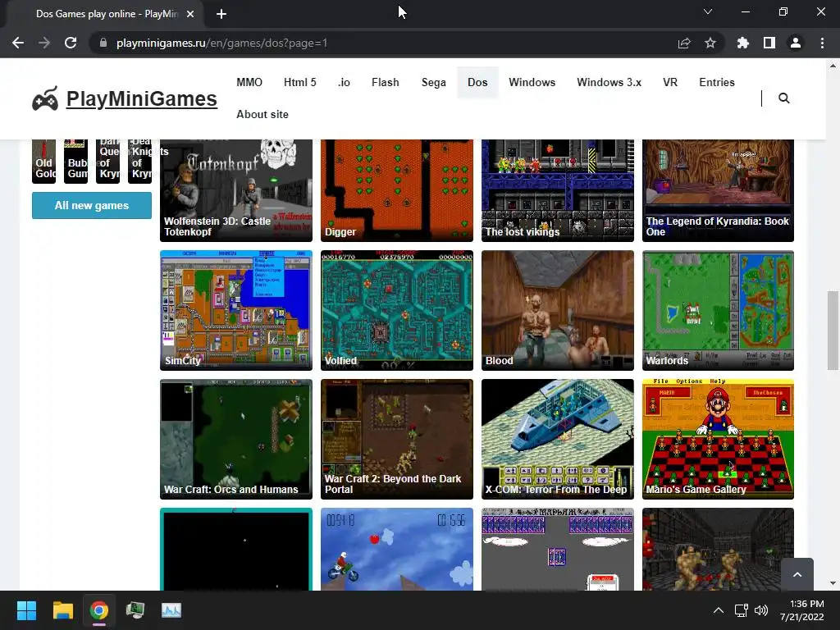Open the Windows games category

pyautogui.click(x=532, y=82)
